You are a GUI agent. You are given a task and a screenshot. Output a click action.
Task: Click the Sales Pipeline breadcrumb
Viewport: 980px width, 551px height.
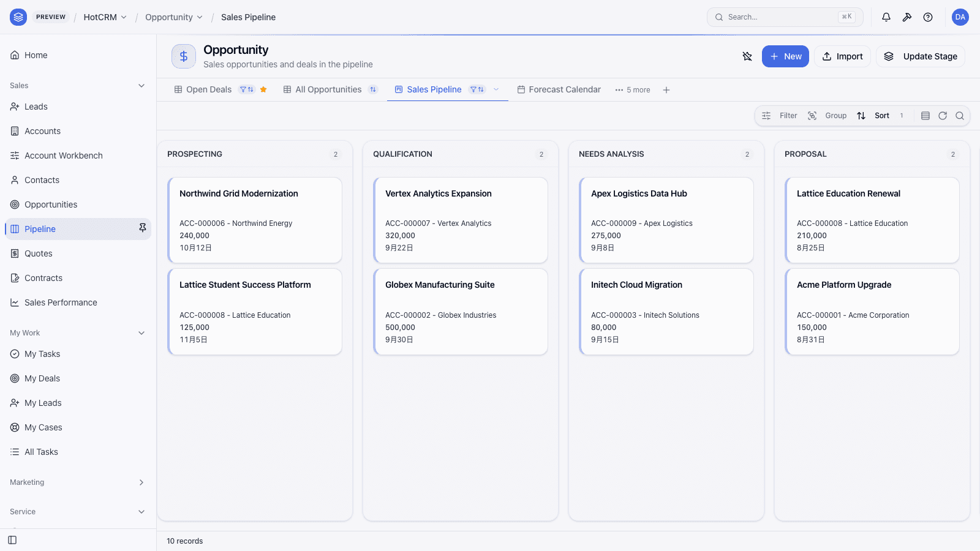[248, 17]
